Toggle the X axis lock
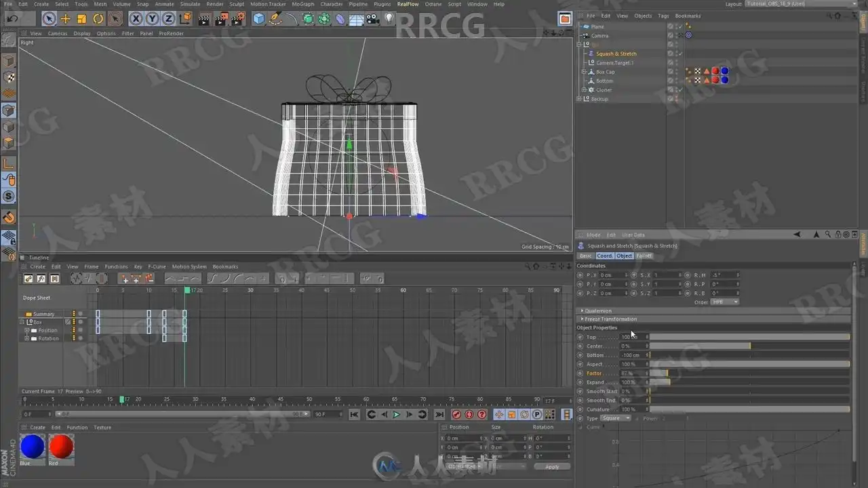The width and height of the screenshot is (868, 488). tap(136, 19)
